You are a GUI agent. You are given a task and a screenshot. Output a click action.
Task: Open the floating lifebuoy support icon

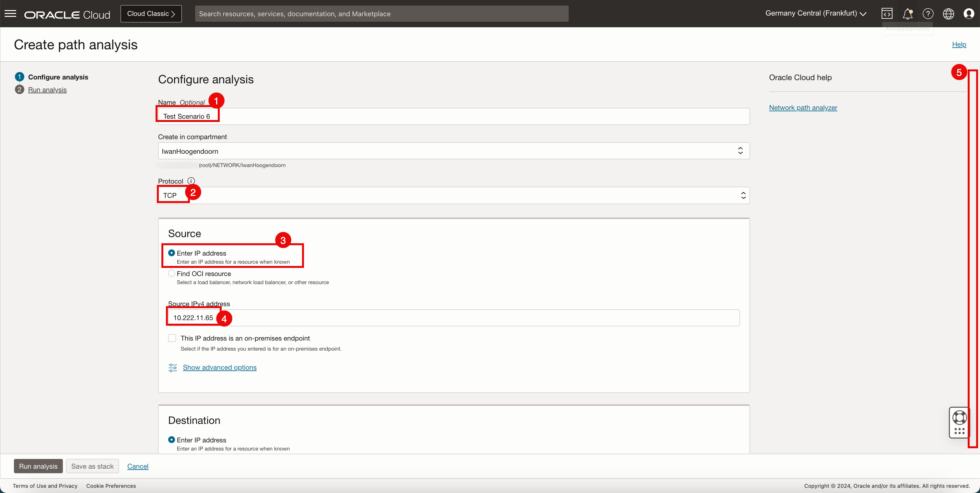[959, 418]
